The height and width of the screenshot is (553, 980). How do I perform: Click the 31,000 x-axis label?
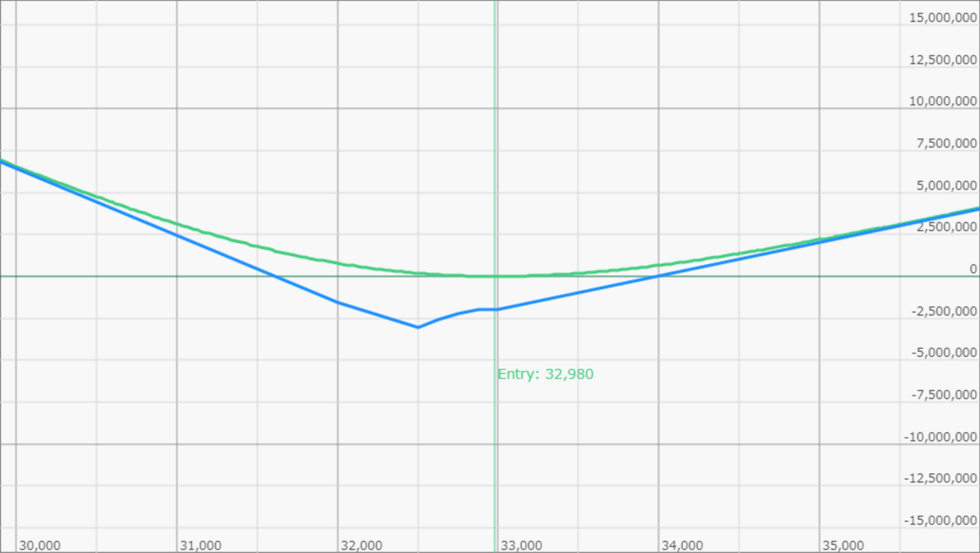click(201, 546)
